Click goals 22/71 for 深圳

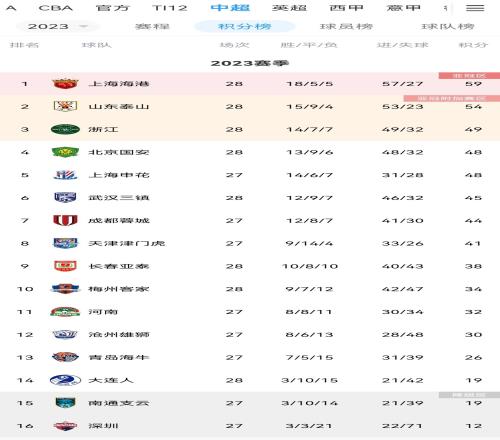coord(403,426)
